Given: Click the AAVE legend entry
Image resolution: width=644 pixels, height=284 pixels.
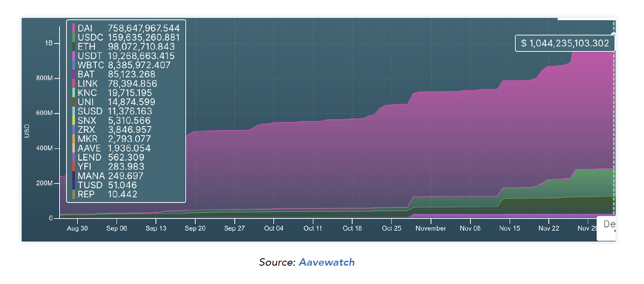Looking at the screenshot, I should (112, 148).
